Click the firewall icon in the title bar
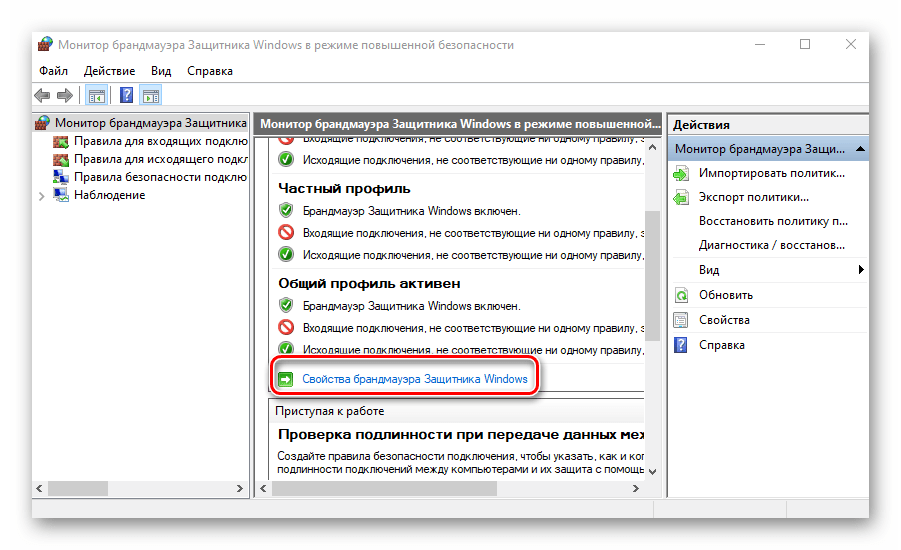Image resolution: width=901 pixels, height=550 pixels. pyautogui.click(x=45, y=44)
